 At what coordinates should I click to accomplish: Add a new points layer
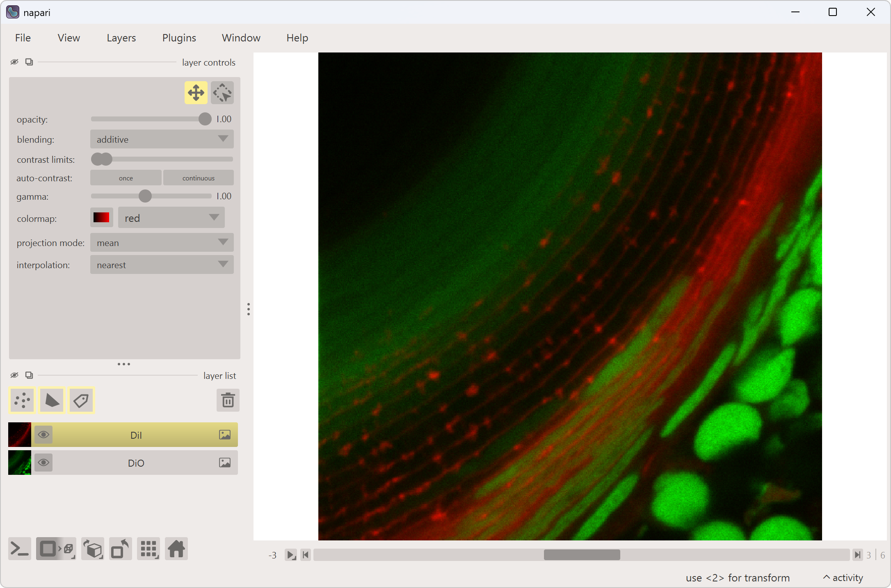pos(22,400)
